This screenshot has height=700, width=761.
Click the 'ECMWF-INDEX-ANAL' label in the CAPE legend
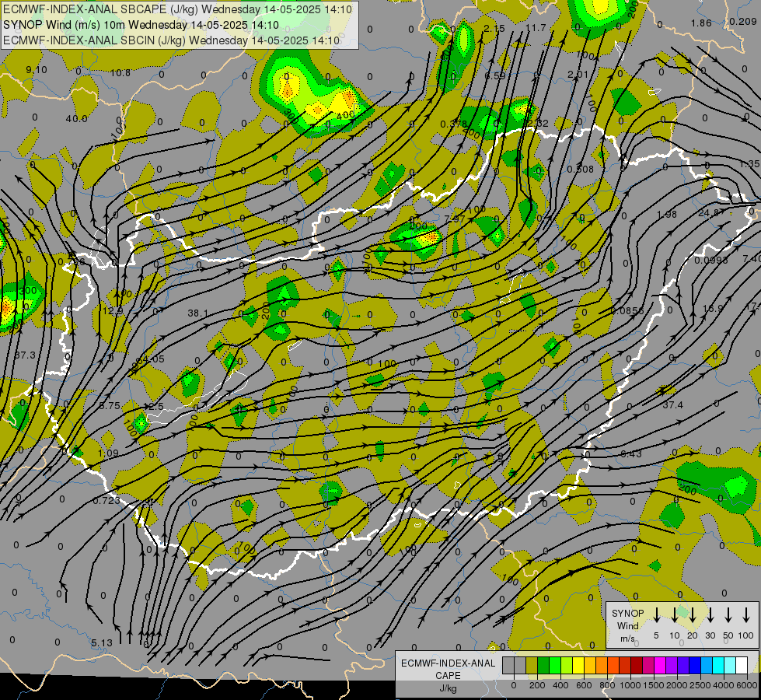pyautogui.click(x=448, y=663)
